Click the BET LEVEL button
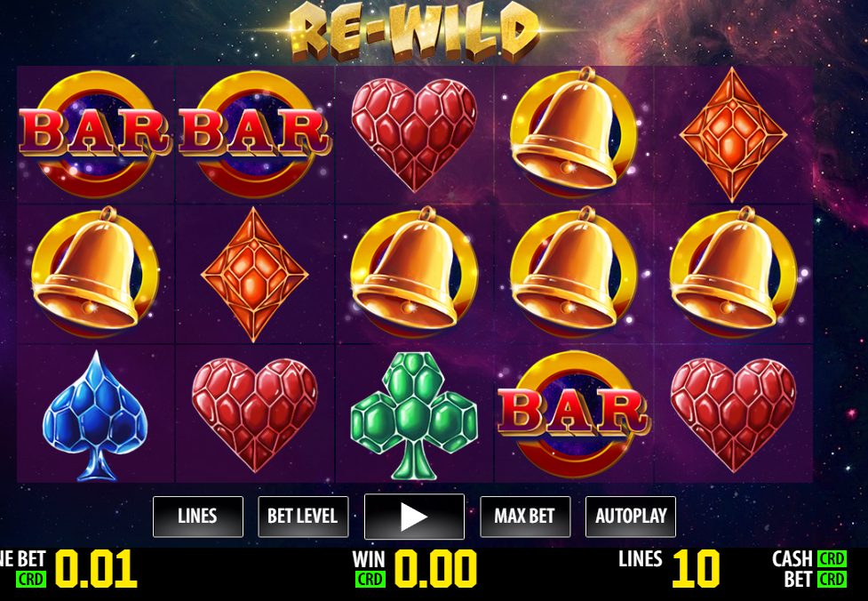 coord(303,517)
